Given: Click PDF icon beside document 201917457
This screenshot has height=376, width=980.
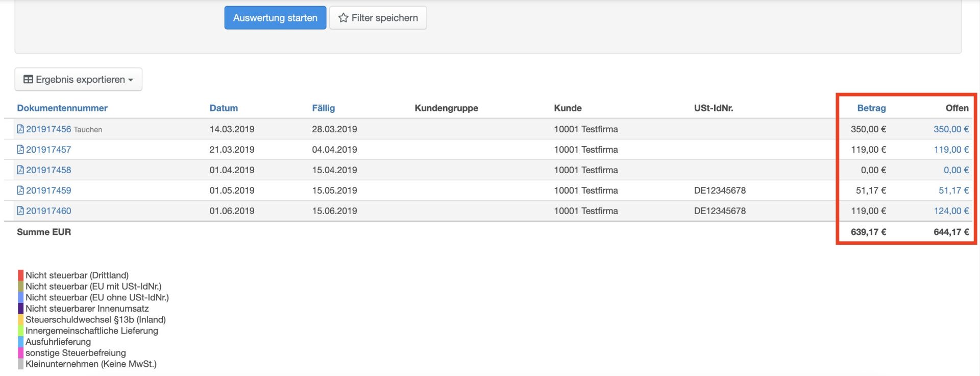Looking at the screenshot, I should (20, 150).
